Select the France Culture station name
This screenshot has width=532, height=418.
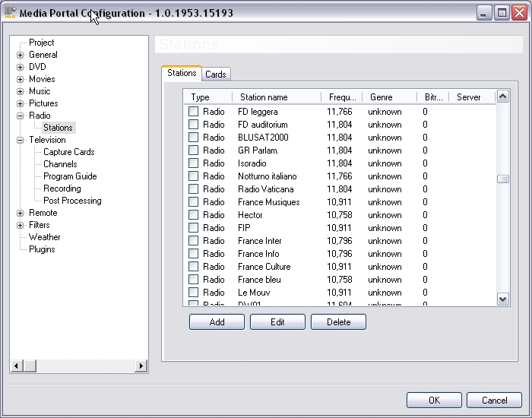(264, 267)
